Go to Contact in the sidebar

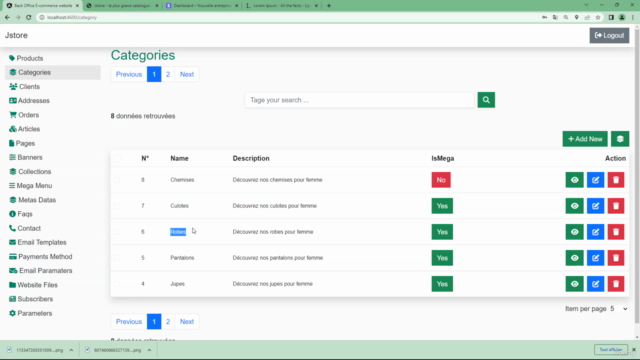[x=25, y=229]
